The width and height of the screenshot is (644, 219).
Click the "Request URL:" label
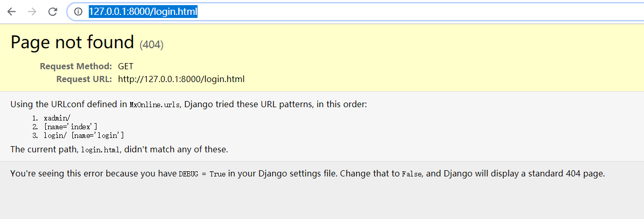84,79
